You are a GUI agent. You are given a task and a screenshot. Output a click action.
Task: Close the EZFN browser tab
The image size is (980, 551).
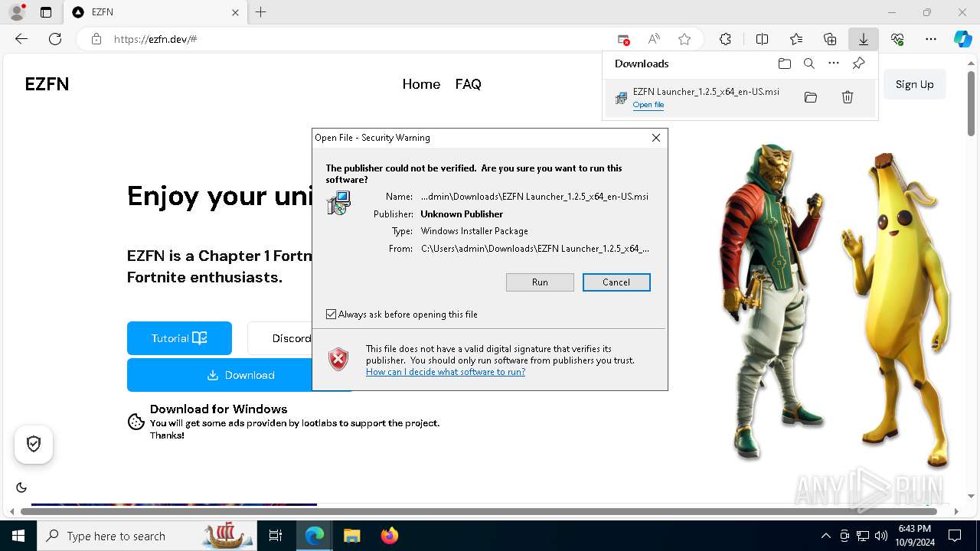[236, 12]
